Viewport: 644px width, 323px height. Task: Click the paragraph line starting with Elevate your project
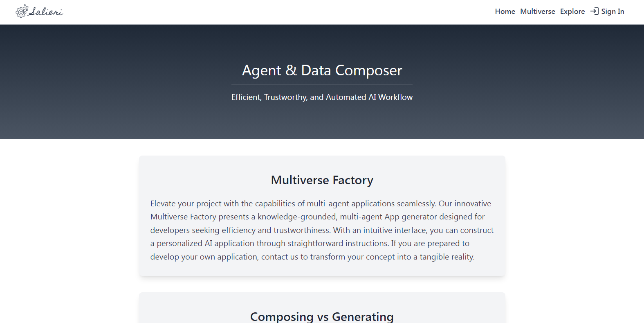(x=321, y=203)
